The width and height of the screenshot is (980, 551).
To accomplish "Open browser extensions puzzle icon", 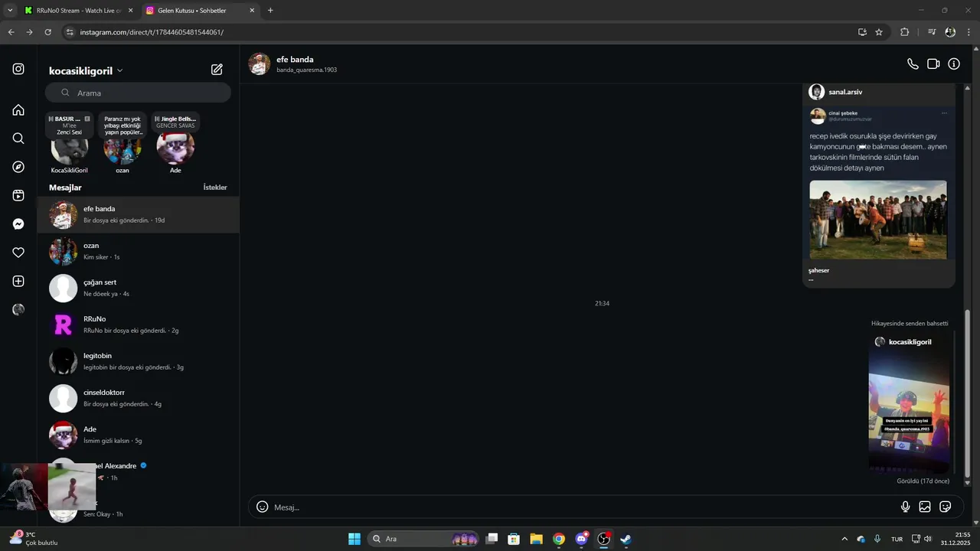I will (x=904, y=32).
